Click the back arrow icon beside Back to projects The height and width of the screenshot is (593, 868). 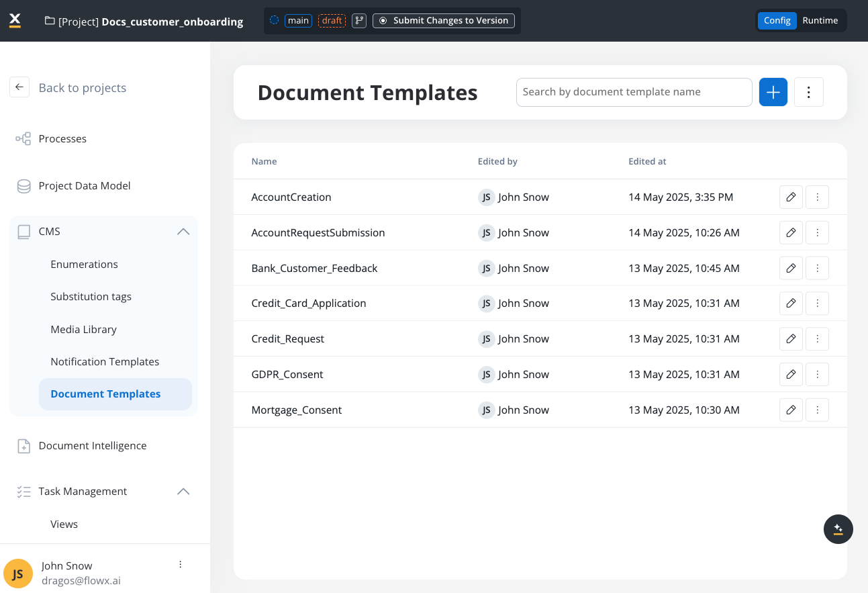[19, 87]
